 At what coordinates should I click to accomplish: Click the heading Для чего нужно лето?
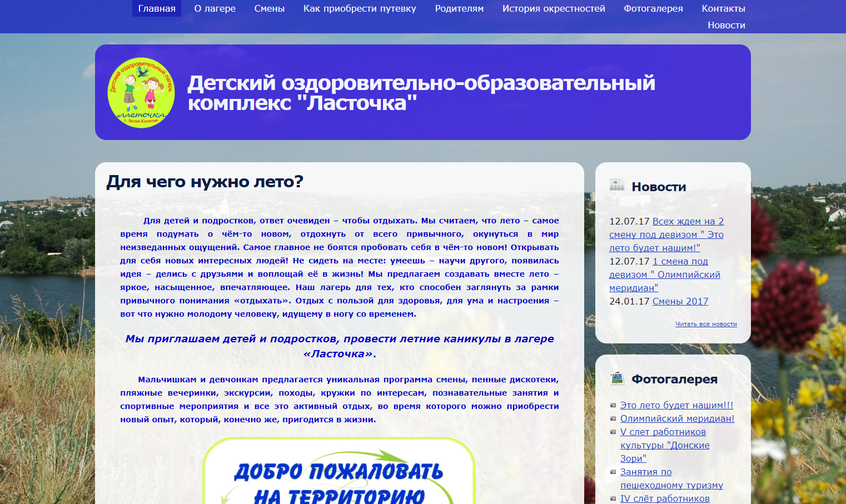click(x=205, y=182)
